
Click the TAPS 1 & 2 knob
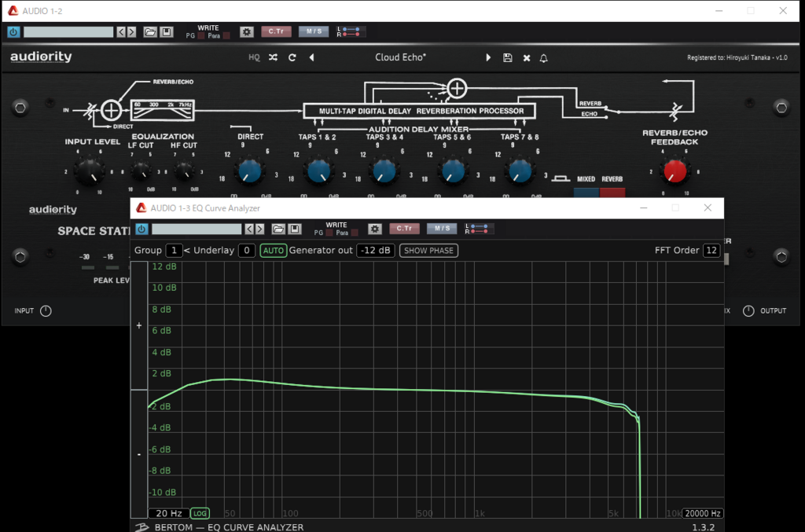click(319, 171)
